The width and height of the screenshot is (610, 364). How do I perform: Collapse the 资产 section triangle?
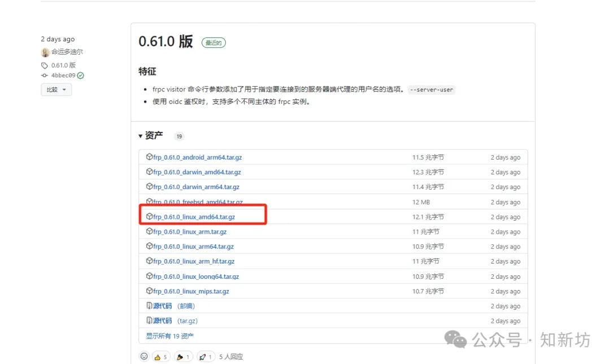click(141, 135)
